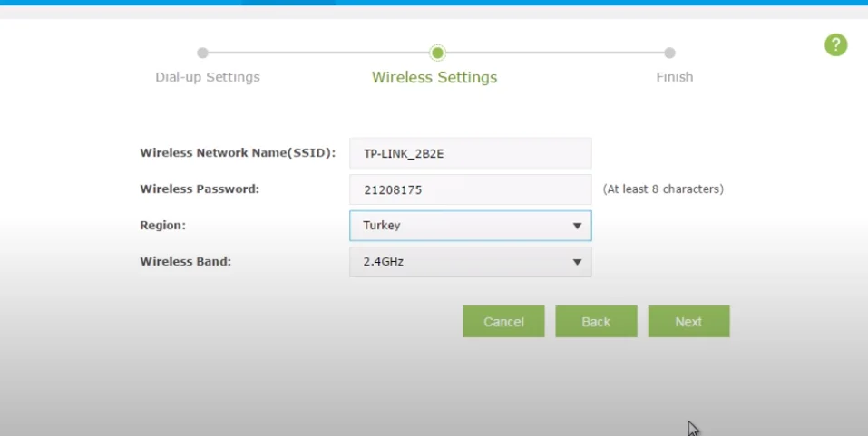Screen dimensions: 868x436
Task: Focus the Wireless Network Name SSID field
Action: click(x=470, y=153)
